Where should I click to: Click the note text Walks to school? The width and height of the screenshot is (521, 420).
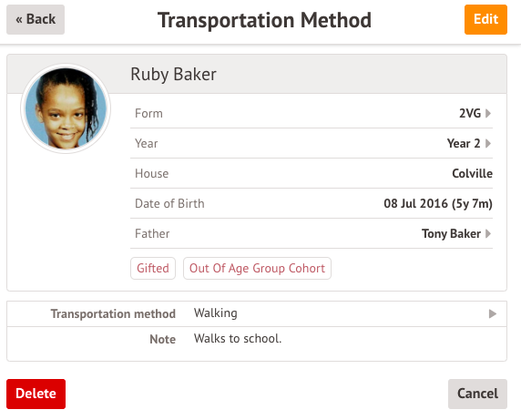click(x=238, y=339)
